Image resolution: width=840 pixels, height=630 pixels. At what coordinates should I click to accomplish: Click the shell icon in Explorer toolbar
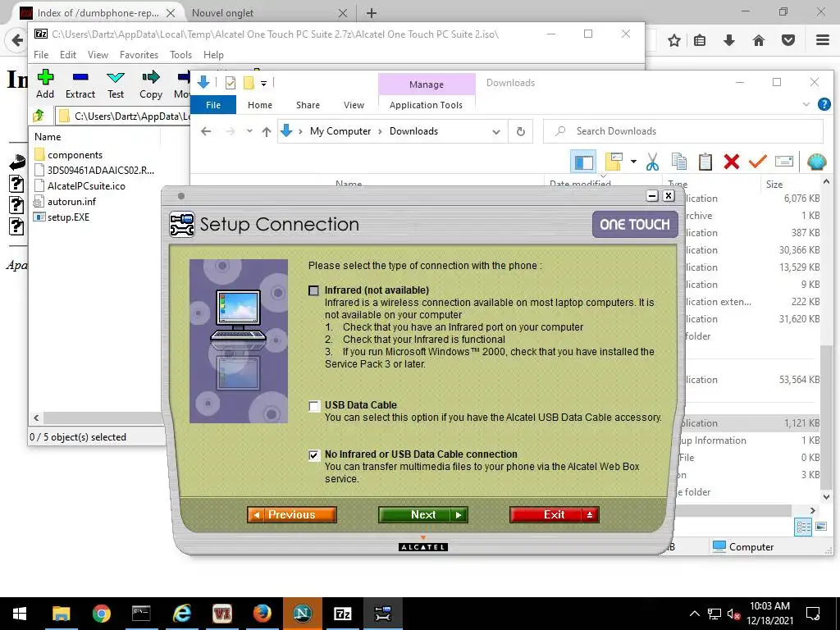[x=816, y=162]
